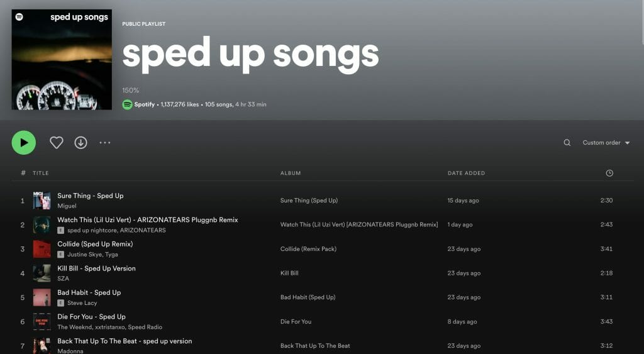Download the playlist with the arrow icon
Screen dimensions: 644x354
pos(81,143)
